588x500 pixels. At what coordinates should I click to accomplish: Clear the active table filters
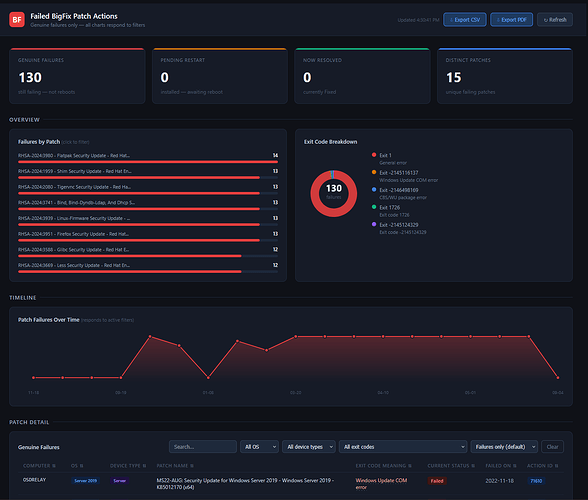pyautogui.click(x=552, y=447)
